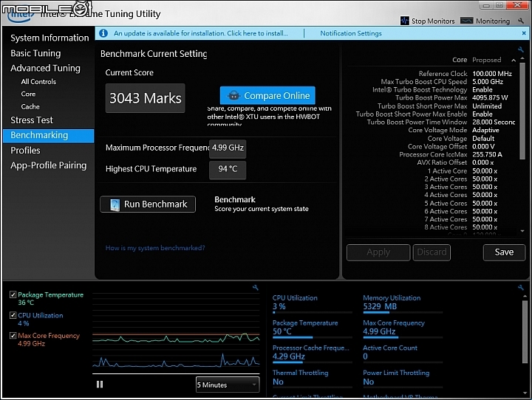Open Advanced Tuning section

[x=46, y=68]
